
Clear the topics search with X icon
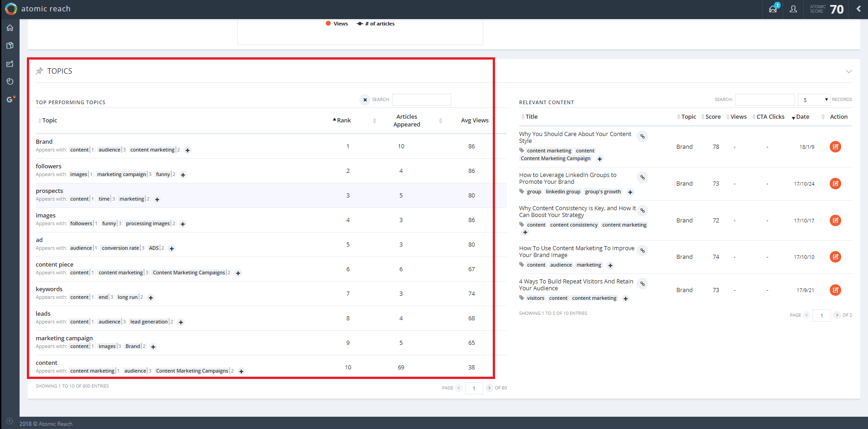point(365,100)
